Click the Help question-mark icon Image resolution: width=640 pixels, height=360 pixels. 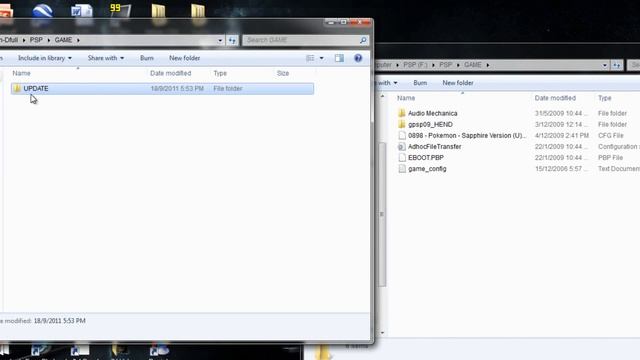(x=358, y=58)
